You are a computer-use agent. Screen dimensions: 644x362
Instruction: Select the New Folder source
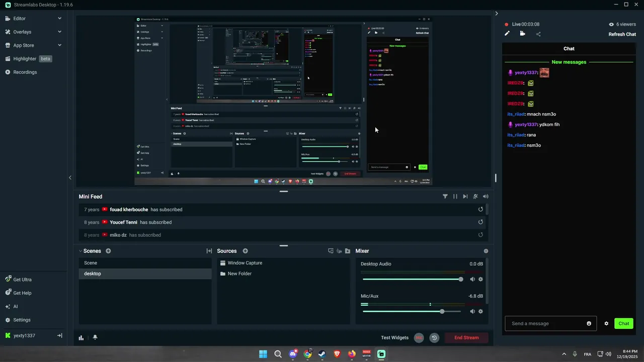[x=283, y=274]
